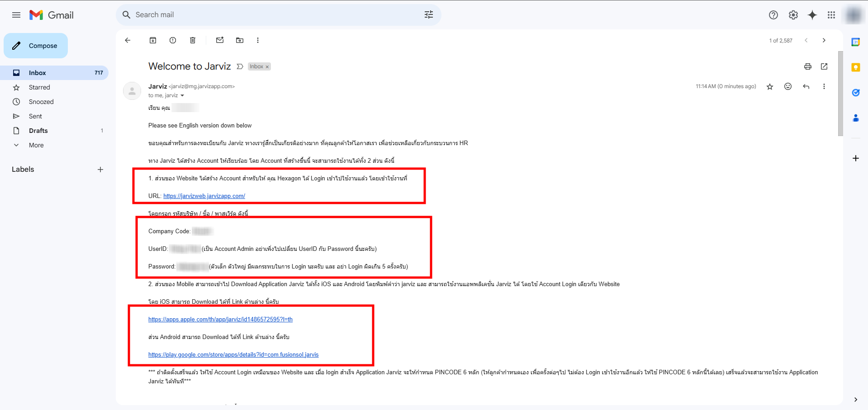Screen dimensions: 868x410
Task: Open Google Tasks in the side panel
Action: pyautogui.click(x=855, y=92)
